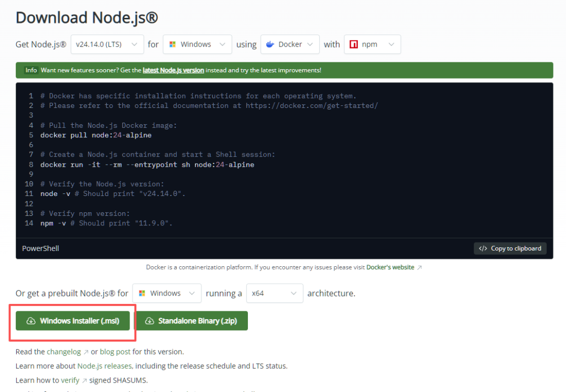
Task: Click the chevron arrow of the x64 dropdown
Action: click(293, 293)
